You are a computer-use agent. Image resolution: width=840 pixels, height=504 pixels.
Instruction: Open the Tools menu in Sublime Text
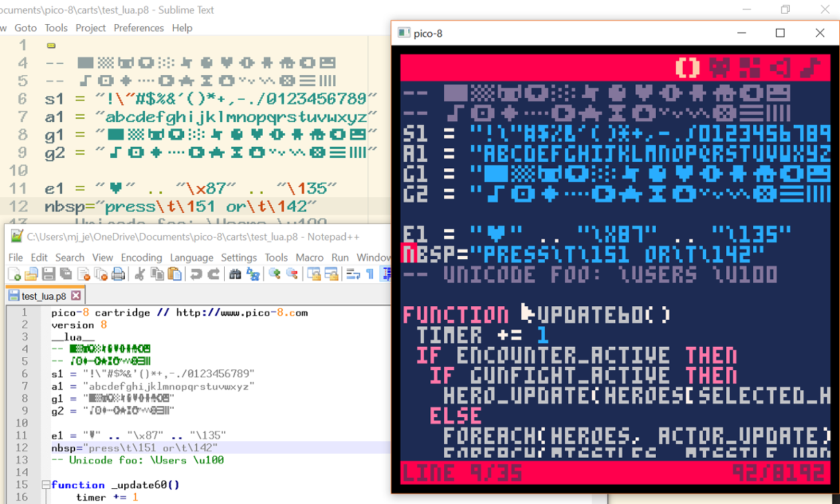56,28
